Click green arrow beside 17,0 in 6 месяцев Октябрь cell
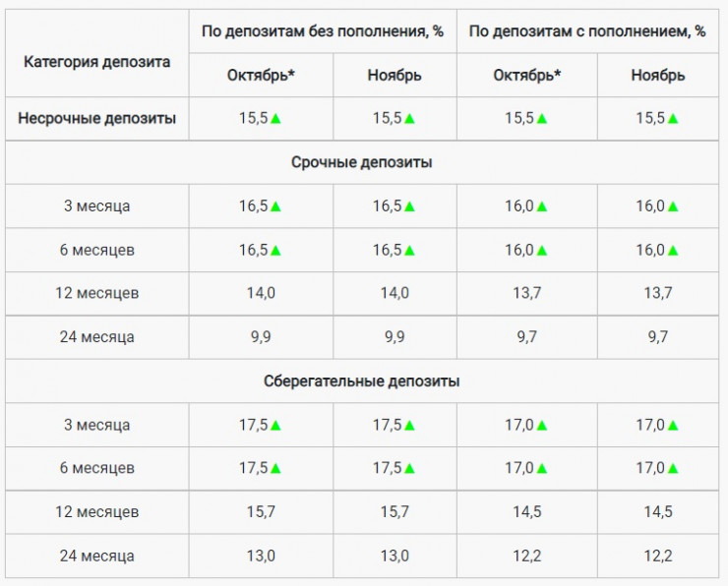728x586 pixels. click(x=542, y=469)
